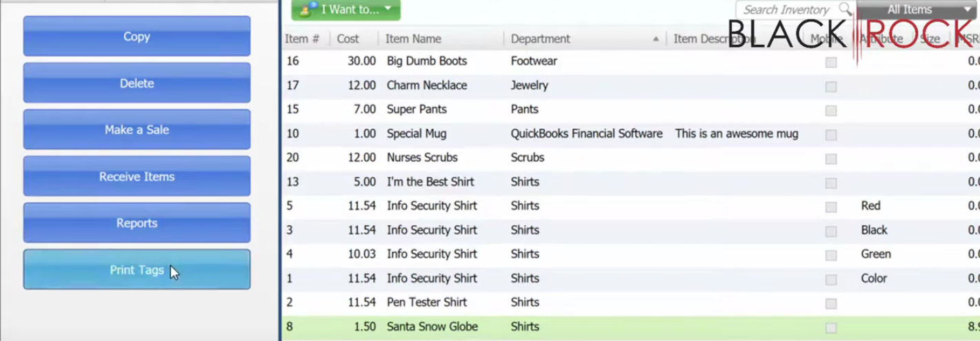Open Make a Sale
The image size is (980, 341).
pyautogui.click(x=137, y=130)
